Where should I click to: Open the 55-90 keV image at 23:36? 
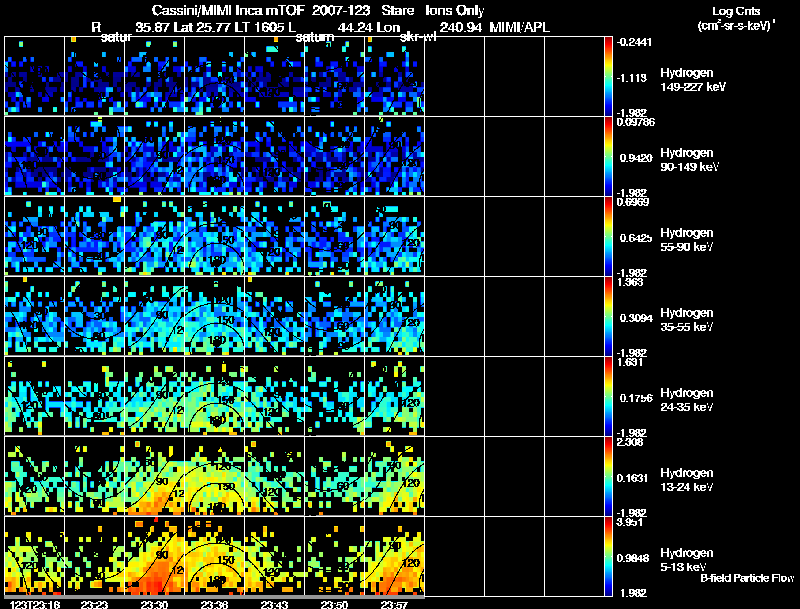point(215,236)
